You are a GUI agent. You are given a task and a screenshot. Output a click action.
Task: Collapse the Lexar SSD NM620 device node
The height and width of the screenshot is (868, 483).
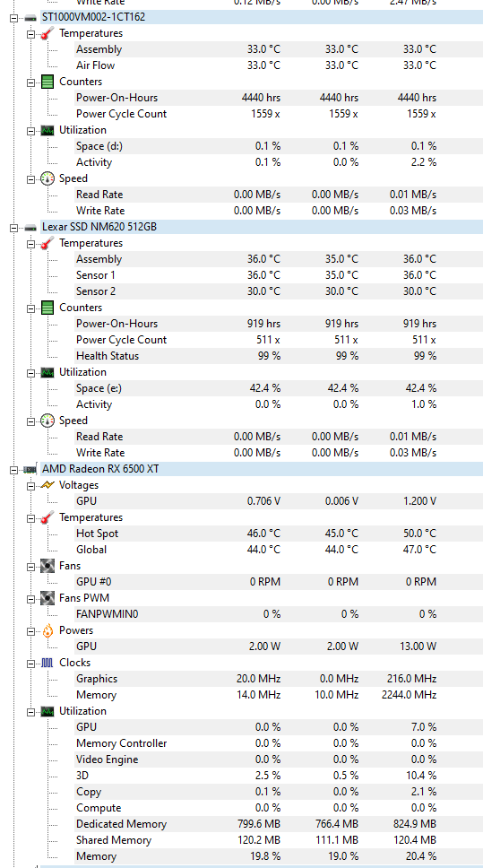(x=13, y=227)
